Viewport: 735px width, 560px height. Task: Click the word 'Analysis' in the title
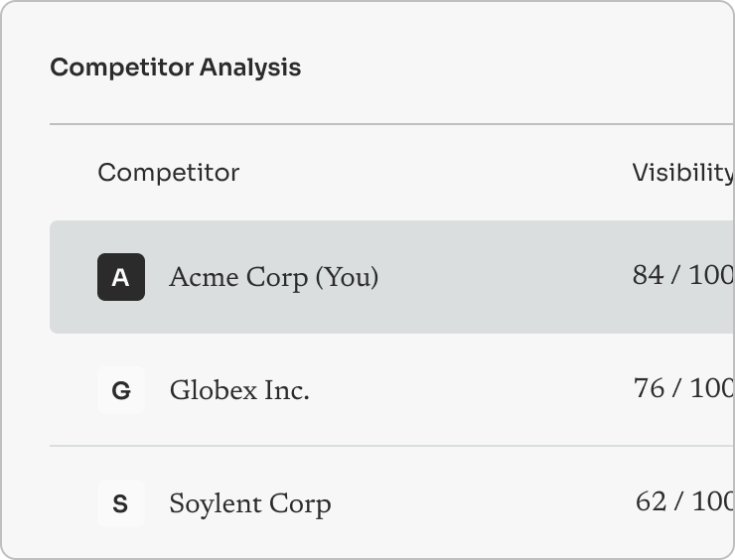coord(250,68)
